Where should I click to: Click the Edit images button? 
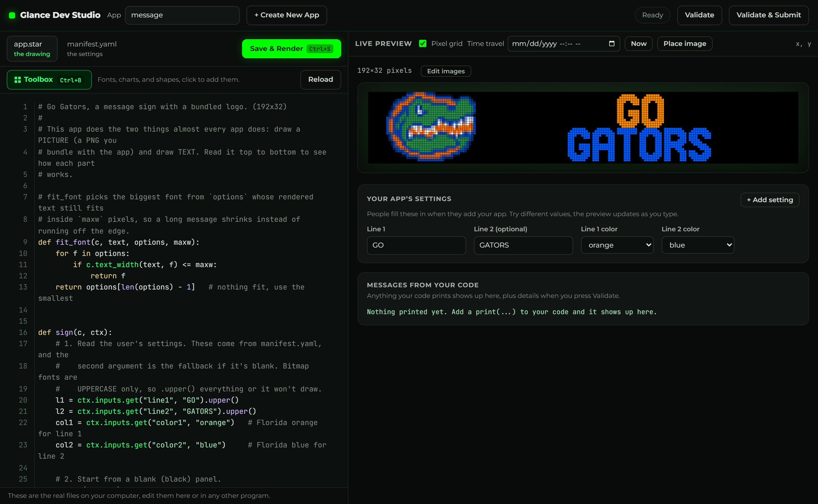click(x=446, y=71)
